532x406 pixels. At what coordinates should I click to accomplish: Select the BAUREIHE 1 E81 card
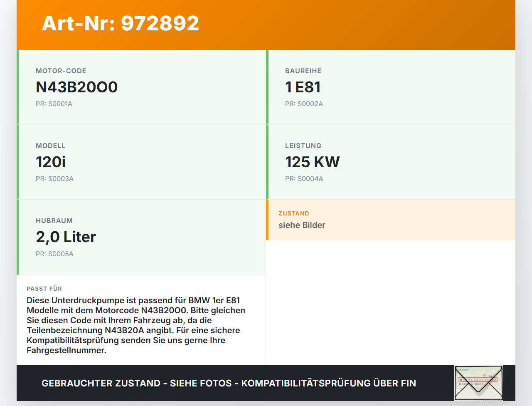(391, 87)
